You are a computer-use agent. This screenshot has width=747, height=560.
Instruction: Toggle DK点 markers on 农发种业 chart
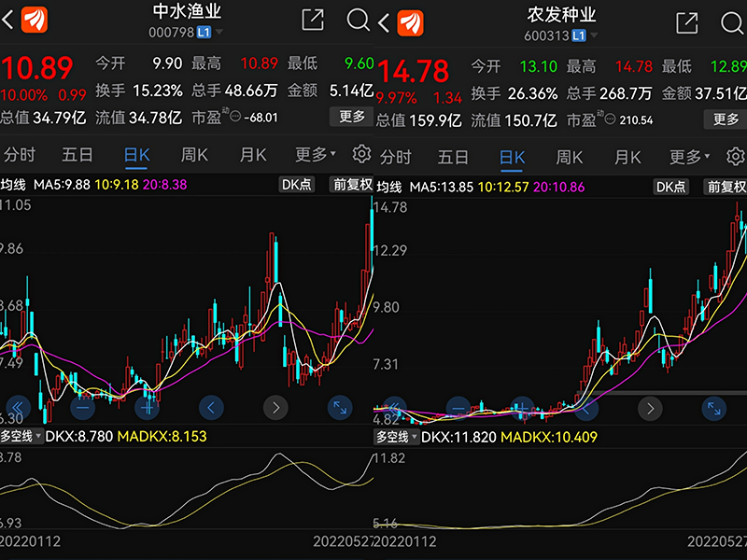[x=670, y=187]
